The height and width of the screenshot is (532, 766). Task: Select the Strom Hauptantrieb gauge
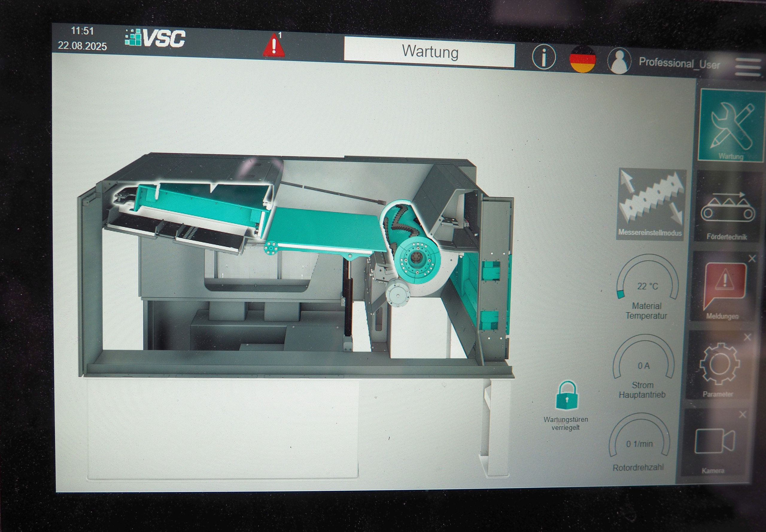[644, 366]
